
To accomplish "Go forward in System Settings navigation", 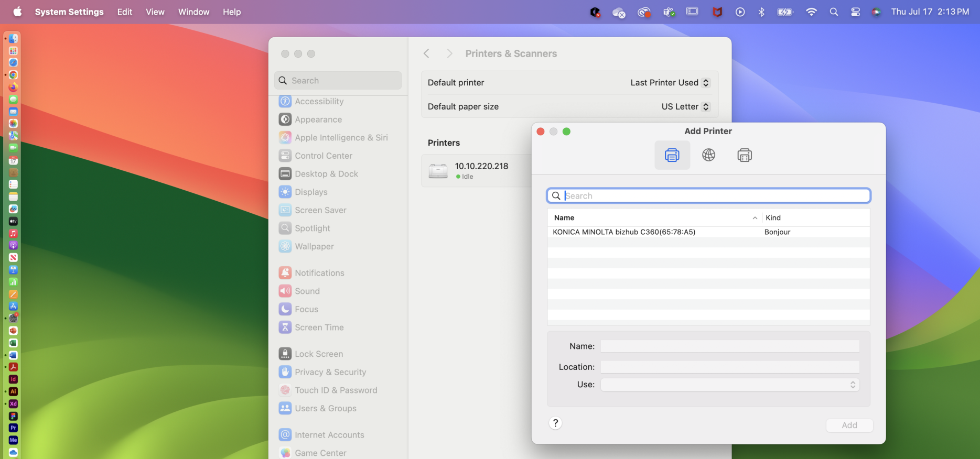I will tap(449, 53).
